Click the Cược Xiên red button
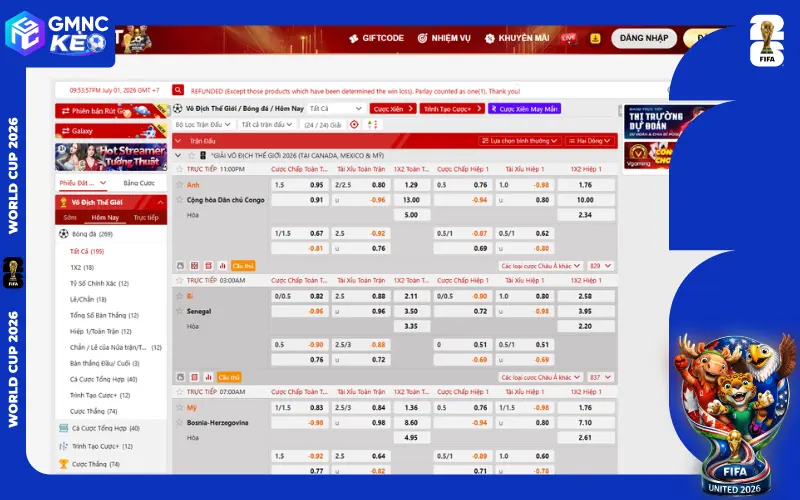 click(393, 109)
